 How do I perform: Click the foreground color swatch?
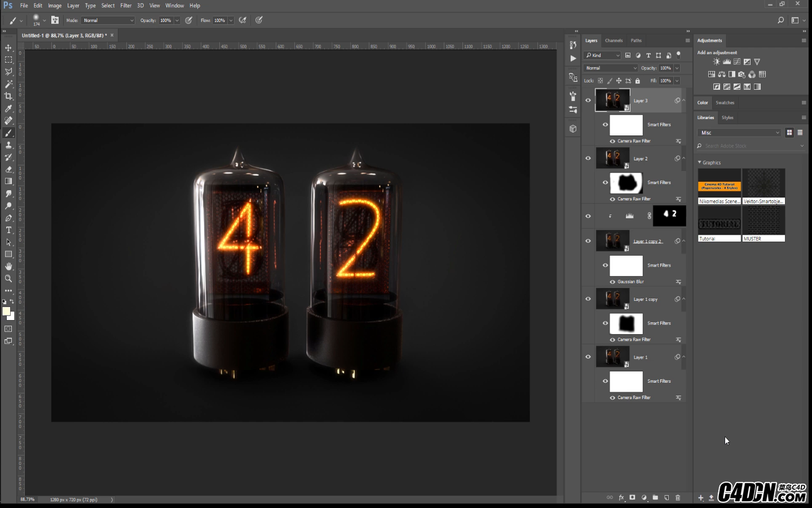(x=6, y=312)
